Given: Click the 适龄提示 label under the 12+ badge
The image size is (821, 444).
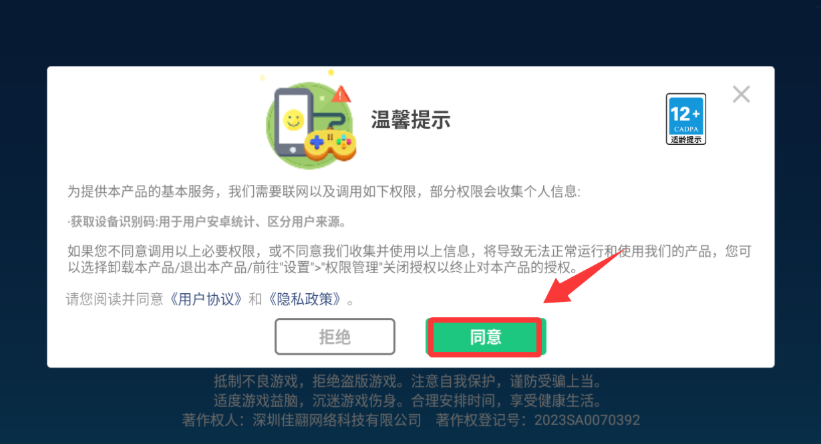Looking at the screenshot, I should 686,140.
